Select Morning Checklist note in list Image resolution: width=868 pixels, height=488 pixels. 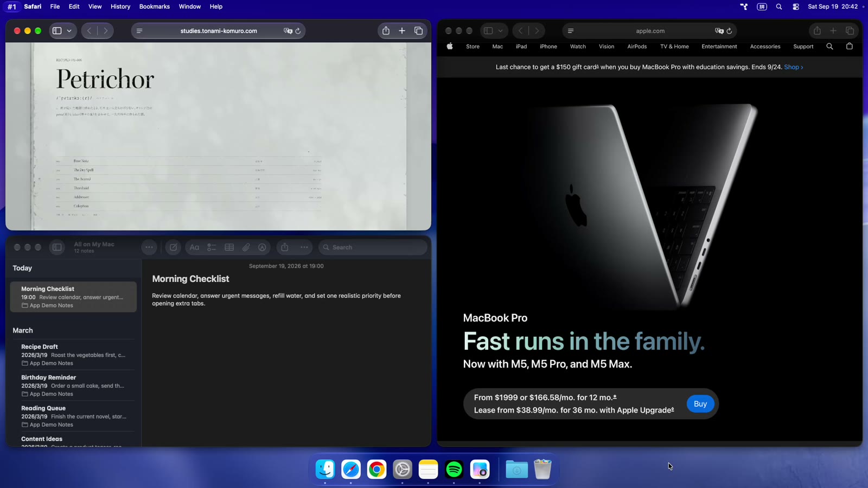(73, 297)
